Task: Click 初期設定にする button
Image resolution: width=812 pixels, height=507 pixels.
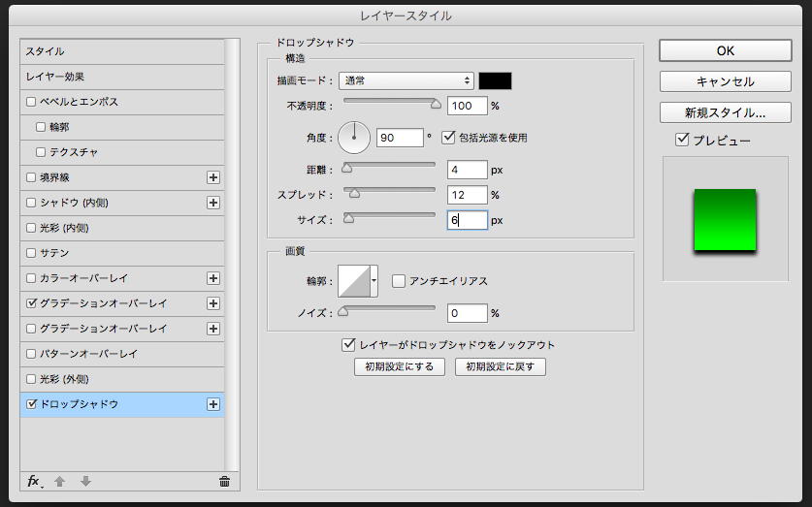Action: [x=400, y=366]
